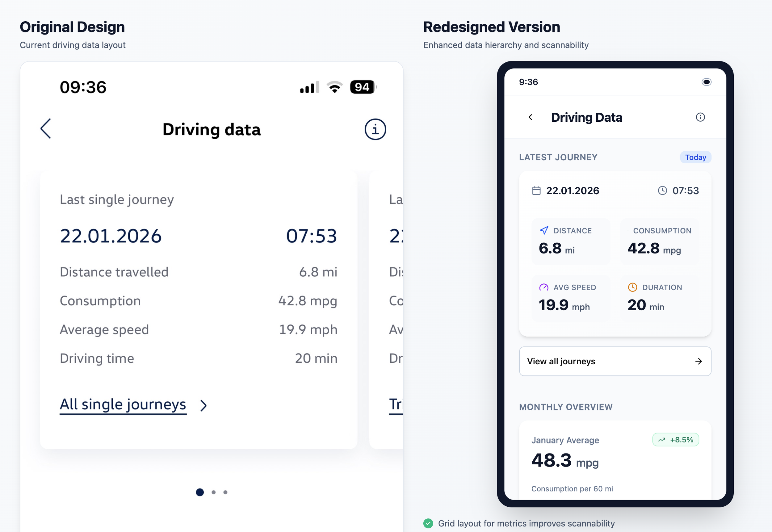The height and width of the screenshot is (532, 772).
Task: Click arrow in View all journeys row
Action: [698, 361]
